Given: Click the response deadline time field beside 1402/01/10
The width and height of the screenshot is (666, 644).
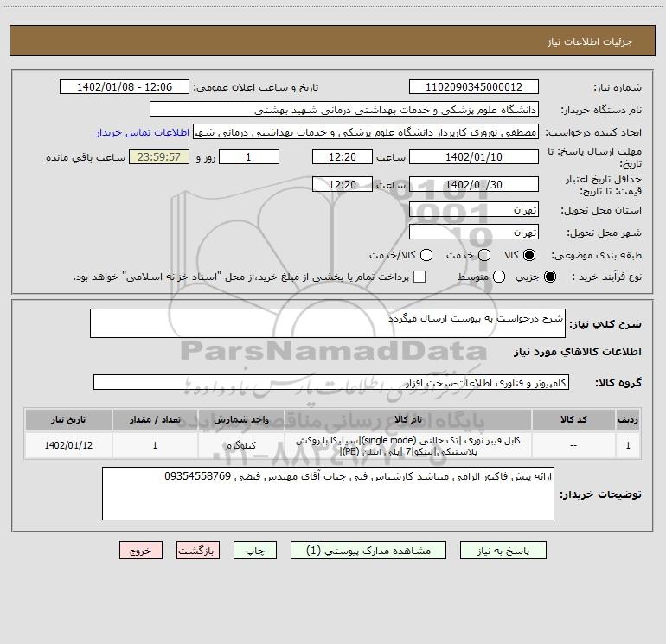Looking at the screenshot, I should point(343,156).
